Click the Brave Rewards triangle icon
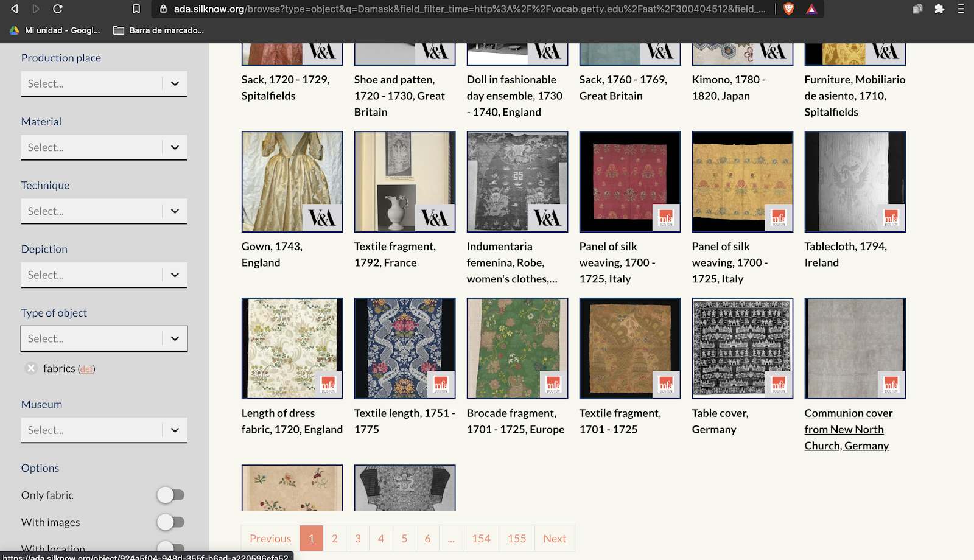The height and width of the screenshot is (560, 974). point(811,9)
